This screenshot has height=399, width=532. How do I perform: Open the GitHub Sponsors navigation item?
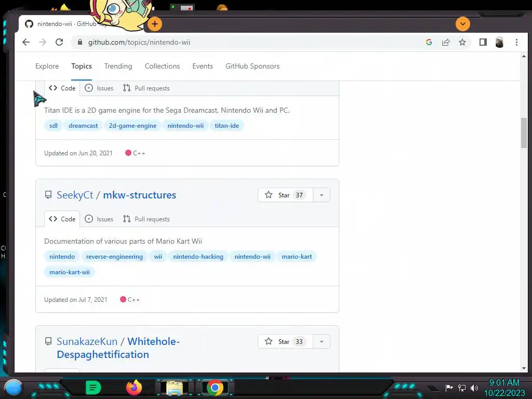click(252, 66)
